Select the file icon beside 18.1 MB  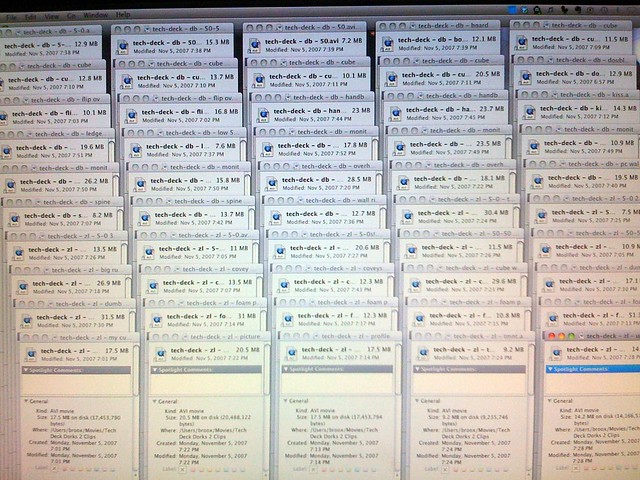click(403, 182)
